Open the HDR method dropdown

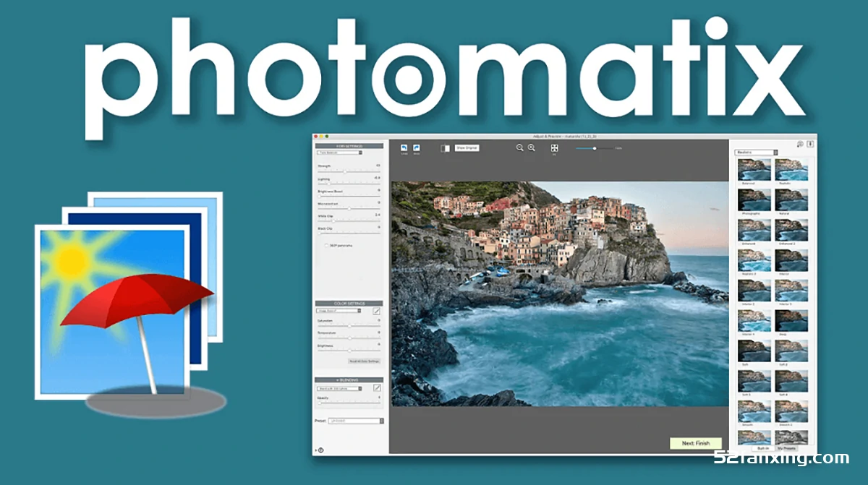pos(340,153)
